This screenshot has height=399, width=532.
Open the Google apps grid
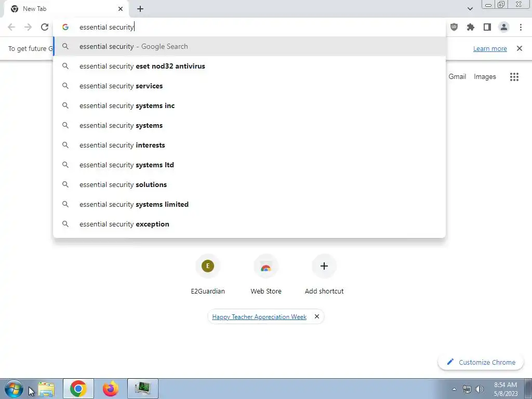click(x=514, y=77)
